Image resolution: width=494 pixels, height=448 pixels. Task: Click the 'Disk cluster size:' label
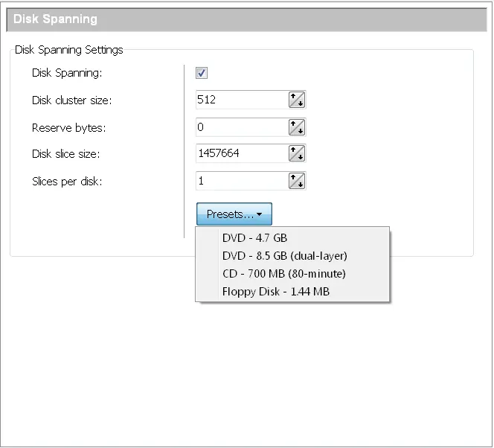72,100
